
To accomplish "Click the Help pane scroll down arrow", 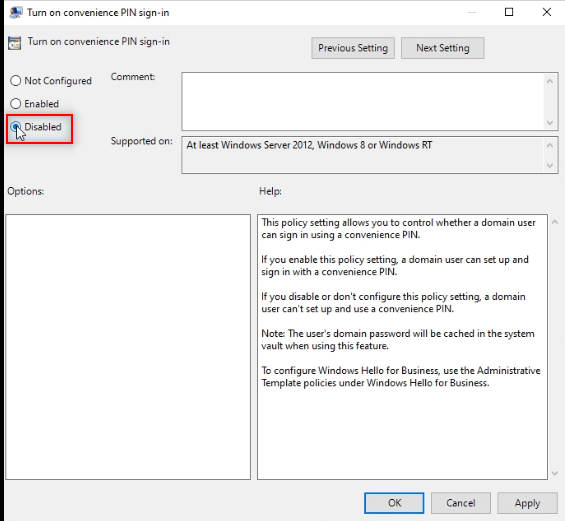I will pos(555,473).
